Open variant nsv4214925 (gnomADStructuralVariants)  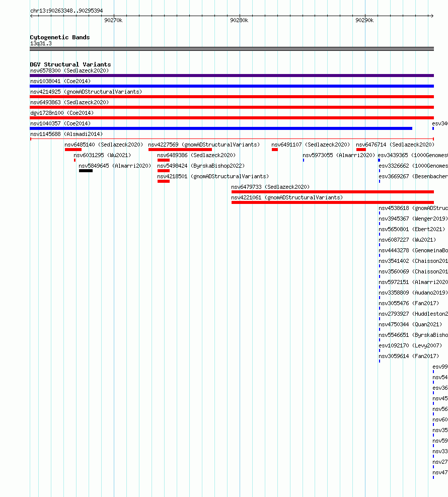pyautogui.click(x=86, y=92)
